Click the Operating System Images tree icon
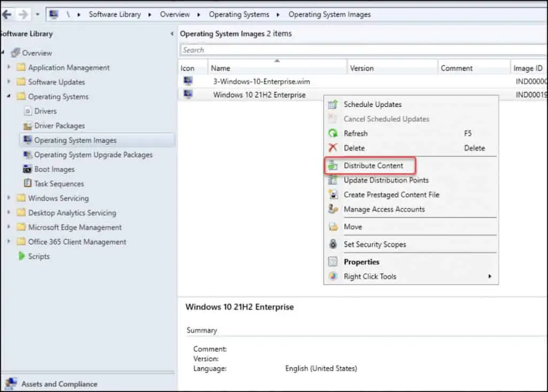The height and width of the screenshot is (392, 548). coord(27,140)
